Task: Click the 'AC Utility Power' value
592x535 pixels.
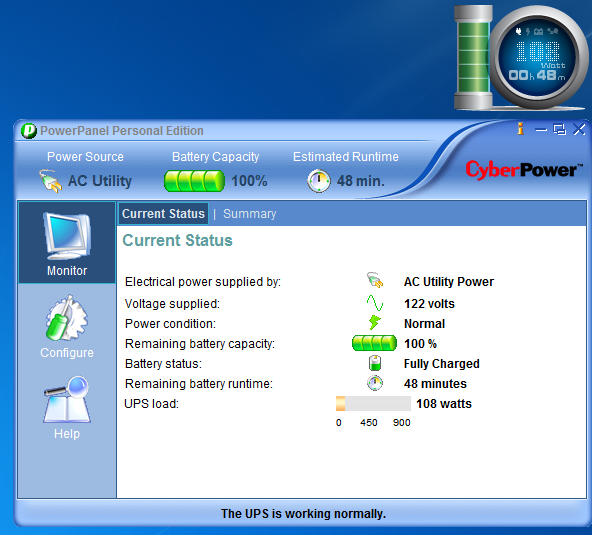Action: click(449, 282)
